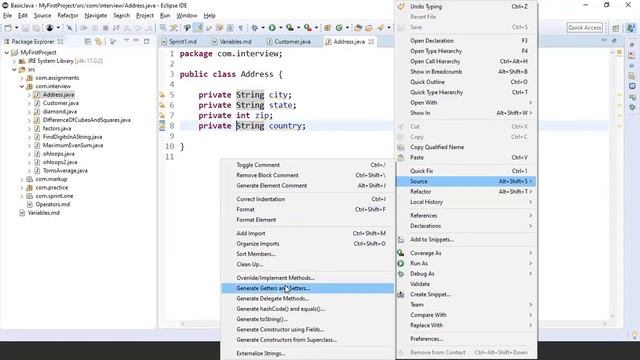Click the Java perspective icon
The height and width of the screenshot is (360, 640).
point(631,28)
